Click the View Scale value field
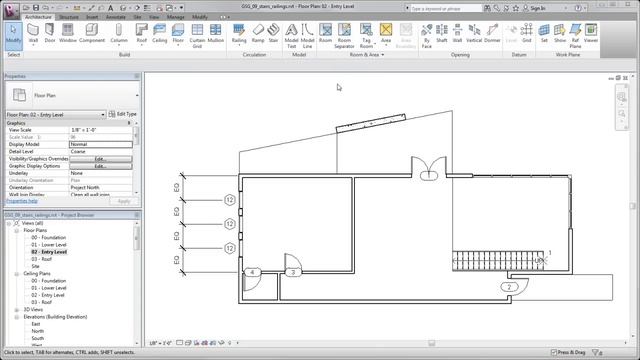The height and width of the screenshot is (360, 640). tap(101, 130)
